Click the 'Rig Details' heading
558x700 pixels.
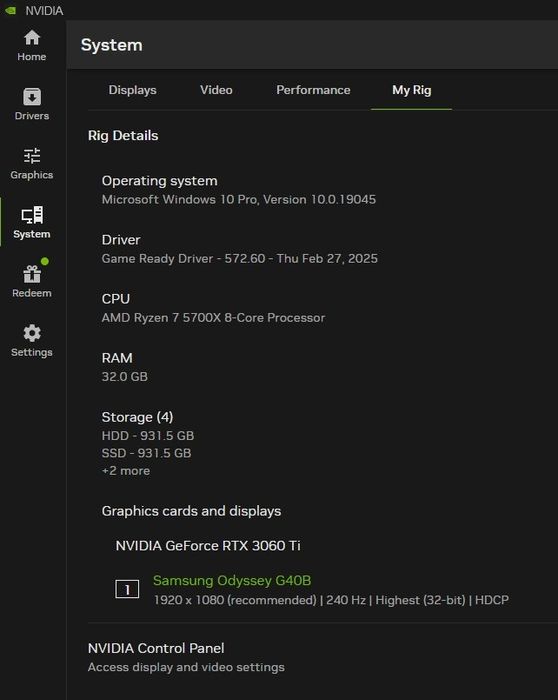123,135
